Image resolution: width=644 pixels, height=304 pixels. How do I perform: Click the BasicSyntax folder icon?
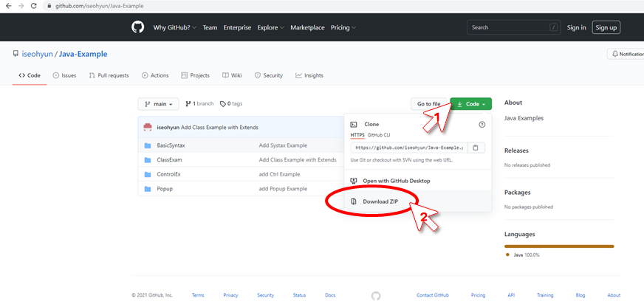tap(148, 145)
